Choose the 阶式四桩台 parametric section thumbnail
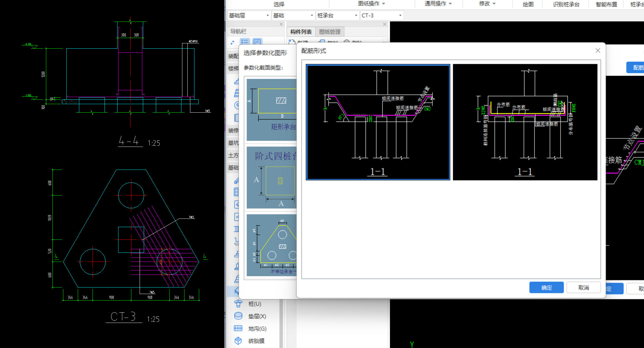The height and width of the screenshot is (348, 644). pyautogui.click(x=272, y=178)
